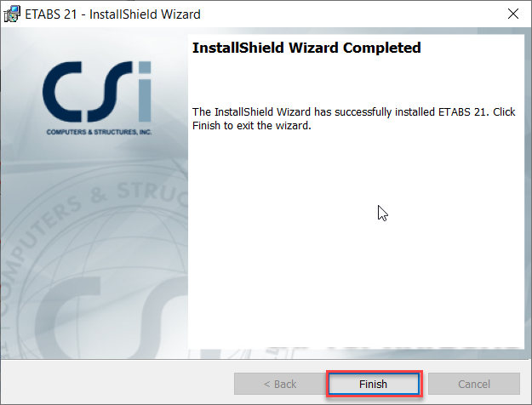Click the word 'Finish' in the message text
This screenshot has height=405, width=532.
pyautogui.click(x=206, y=126)
